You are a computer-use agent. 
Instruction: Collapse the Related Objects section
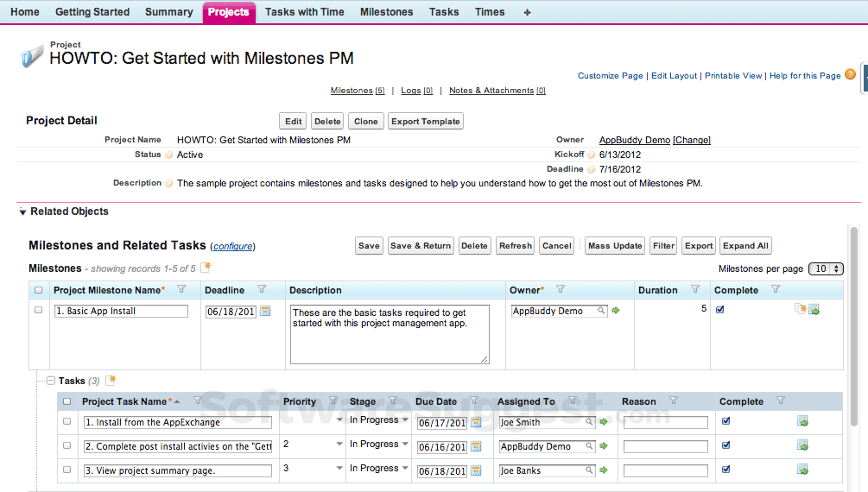pos(22,212)
